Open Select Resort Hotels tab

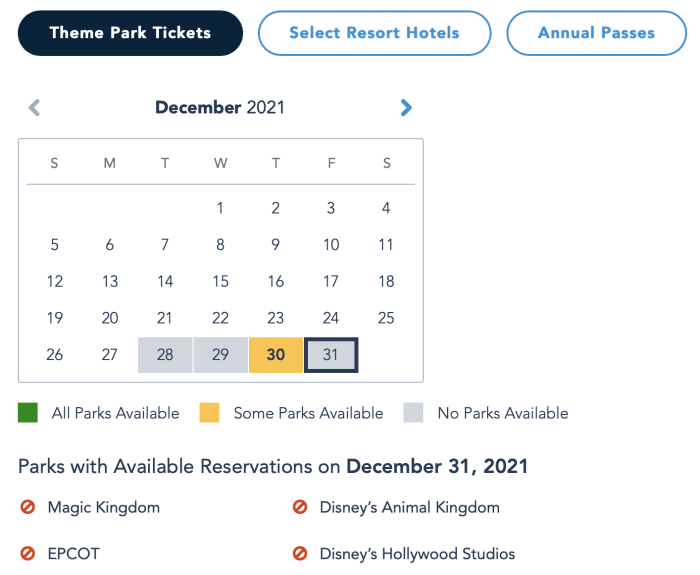pyautogui.click(x=374, y=33)
